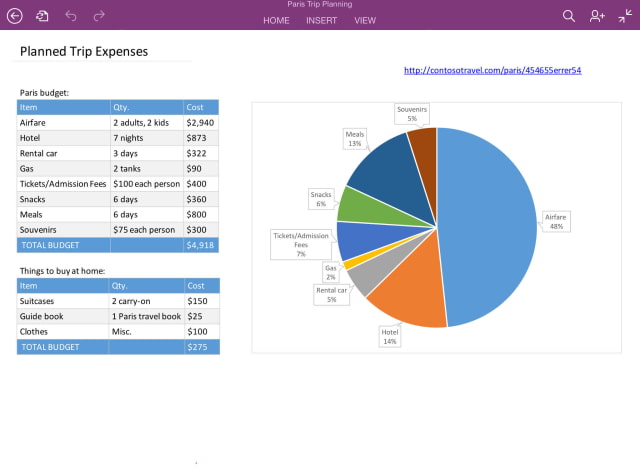Open the contosotravel.com Paris link
This screenshot has width=640, height=468.
tap(492, 70)
